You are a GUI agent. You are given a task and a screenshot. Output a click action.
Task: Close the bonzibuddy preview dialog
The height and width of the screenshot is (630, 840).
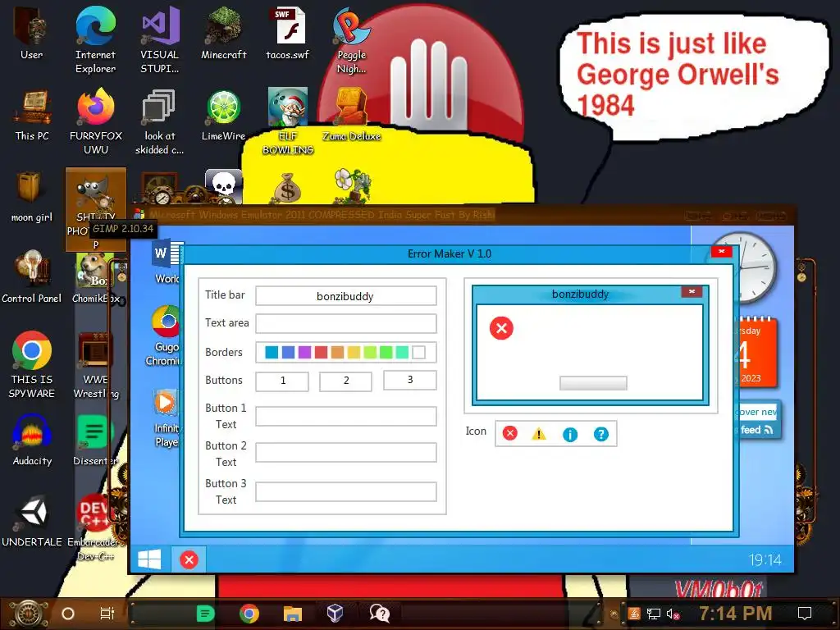692,291
